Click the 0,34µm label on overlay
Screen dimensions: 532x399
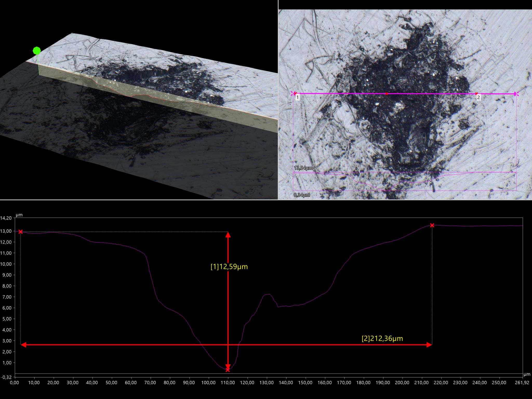click(x=302, y=195)
